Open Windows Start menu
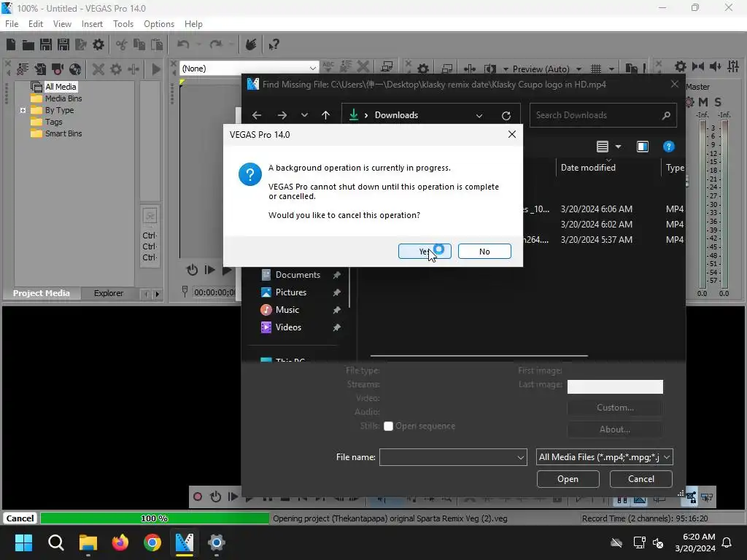This screenshot has height=560, width=747. pyautogui.click(x=23, y=542)
